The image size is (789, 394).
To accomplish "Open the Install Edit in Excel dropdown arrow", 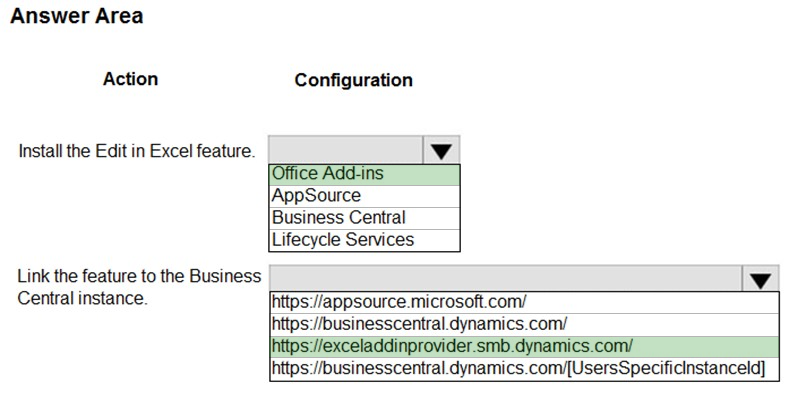I will 441,150.
